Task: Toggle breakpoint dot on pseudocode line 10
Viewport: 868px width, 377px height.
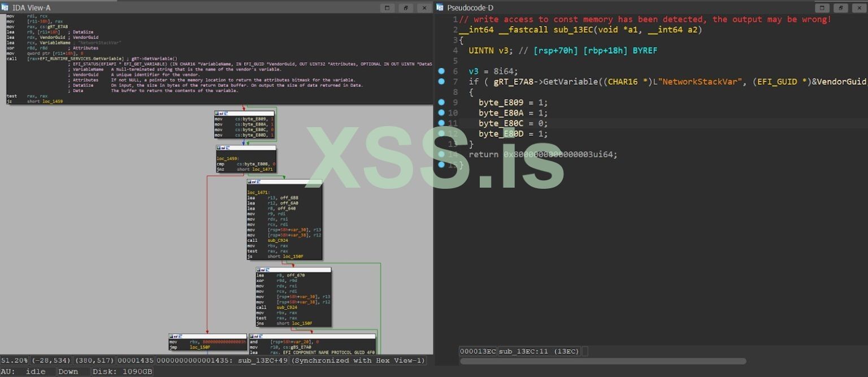Action: coord(441,112)
